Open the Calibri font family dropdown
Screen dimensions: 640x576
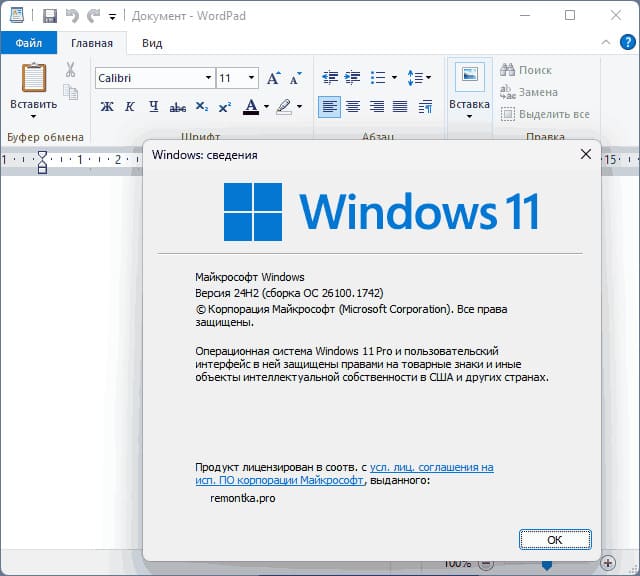[x=208, y=77]
